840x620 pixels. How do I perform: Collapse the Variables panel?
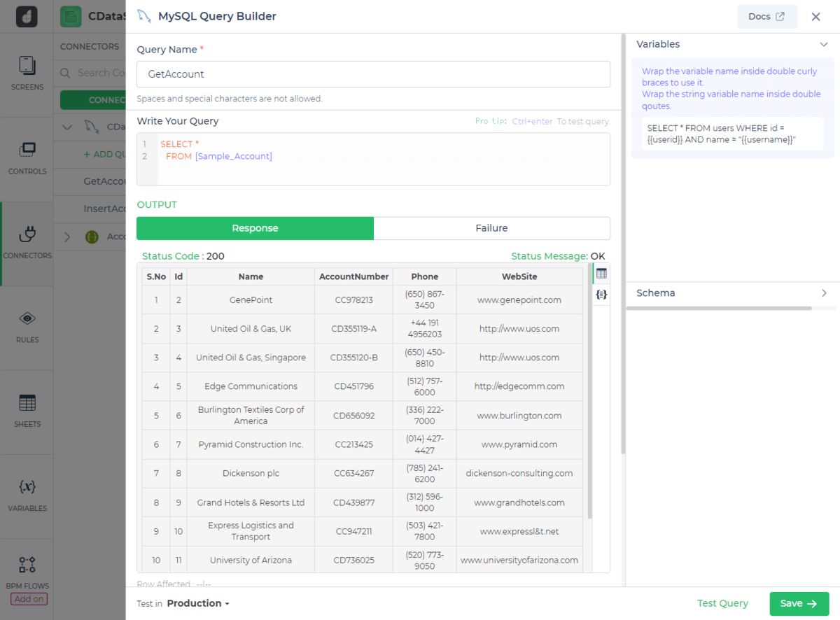tap(824, 44)
